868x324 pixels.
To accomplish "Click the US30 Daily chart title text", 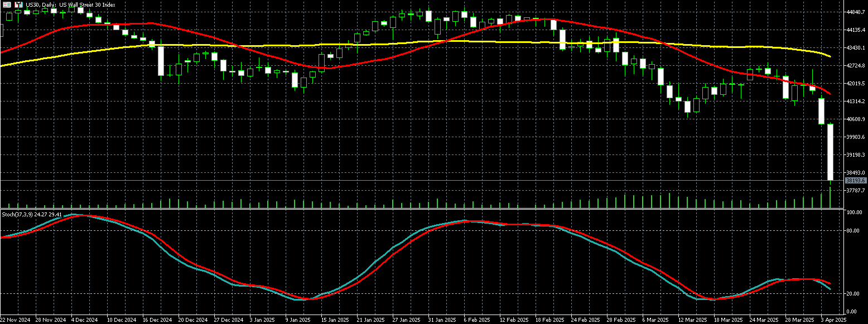I will coord(71,4).
